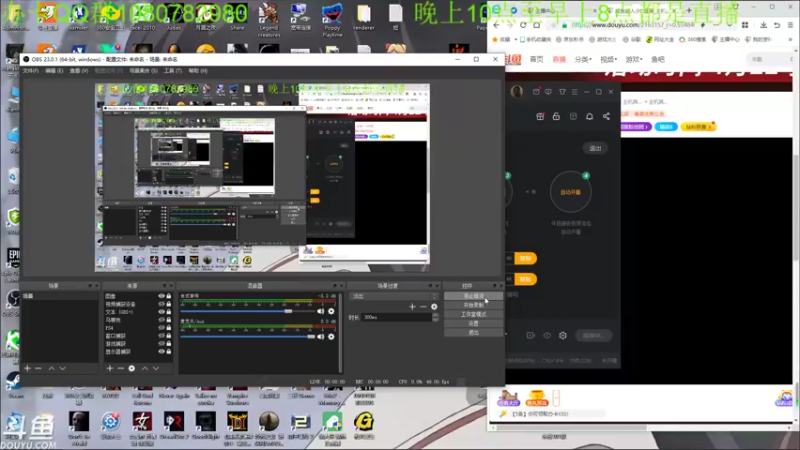Click the gift icon in Douyu companion
The image size is (800, 450).
pyautogui.click(x=540, y=116)
